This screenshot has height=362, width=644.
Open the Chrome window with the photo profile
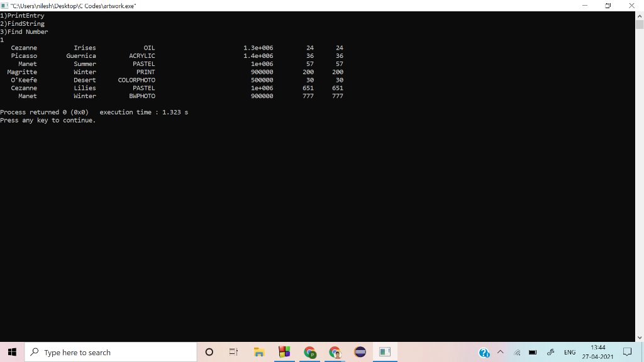335,352
